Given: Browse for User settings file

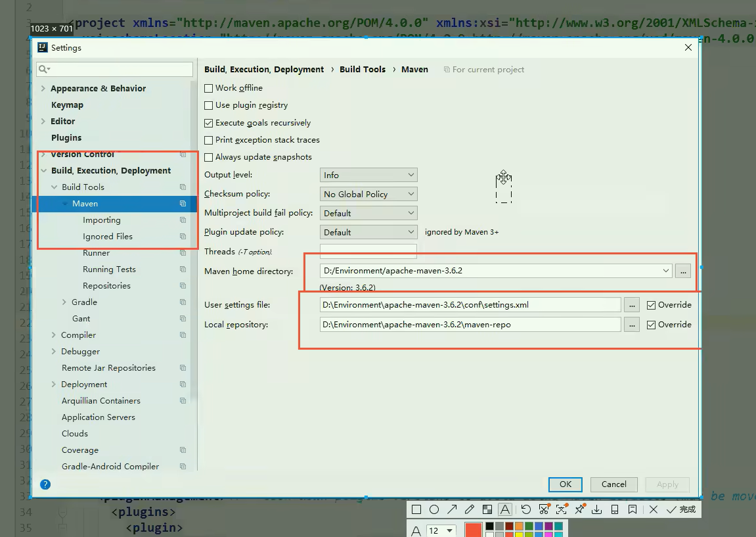Looking at the screenshot, I should coord(632,305).
